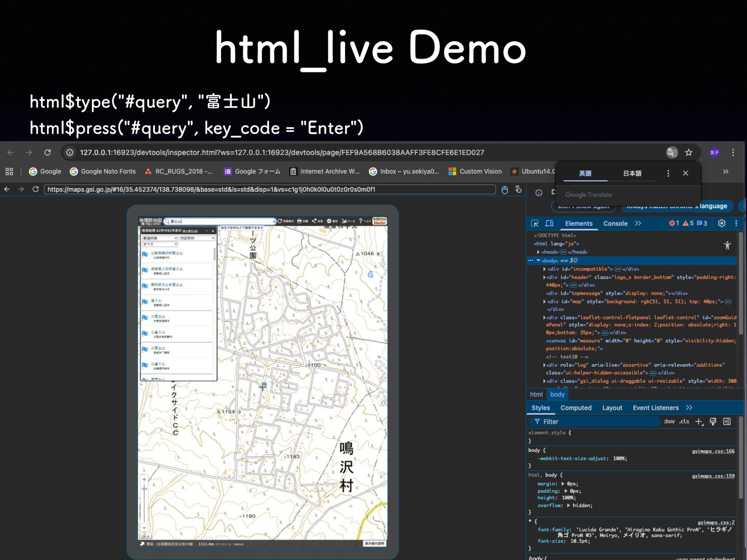Open the 都道府県 prefecture dropdown
Viewport: 747px width, 560px height.
tap(160, 238)
